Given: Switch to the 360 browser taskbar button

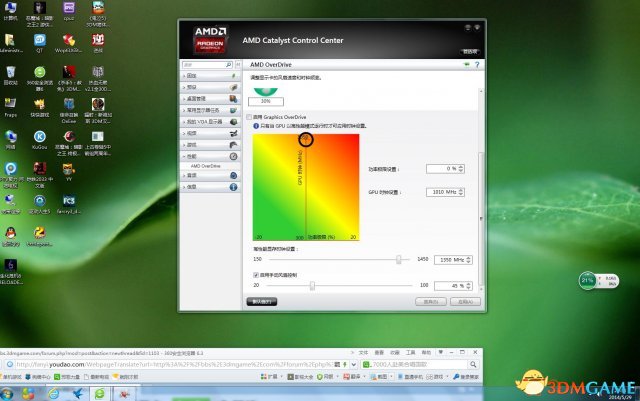Looking at the screenshot, I should (99, 394).
